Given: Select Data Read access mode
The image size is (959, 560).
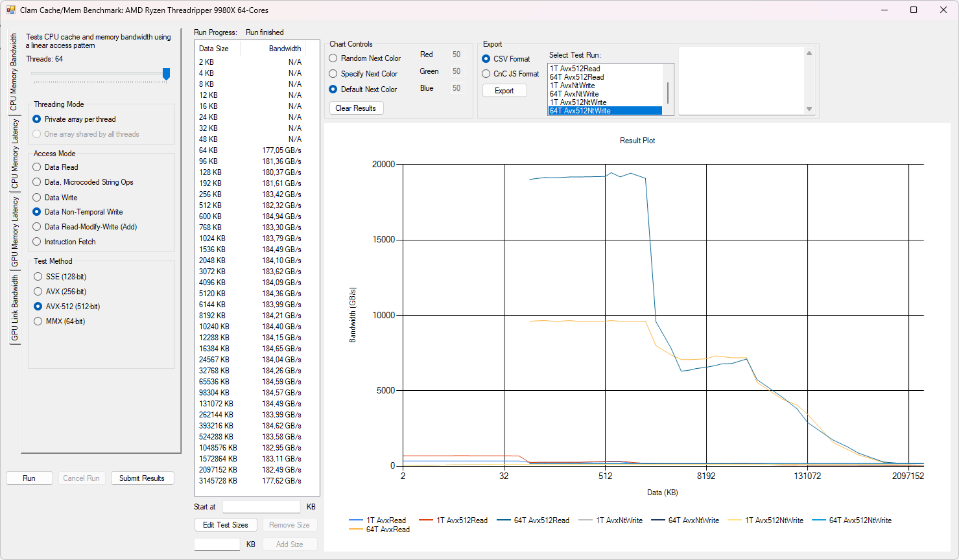Looking at the screenshot, I should tap(55, 167).
